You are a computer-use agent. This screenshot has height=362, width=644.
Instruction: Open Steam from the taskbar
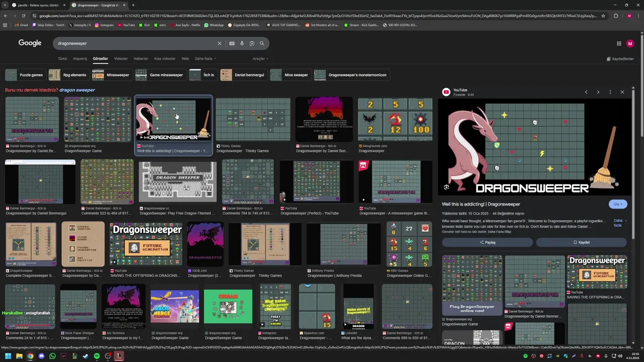tap(86, 356)
